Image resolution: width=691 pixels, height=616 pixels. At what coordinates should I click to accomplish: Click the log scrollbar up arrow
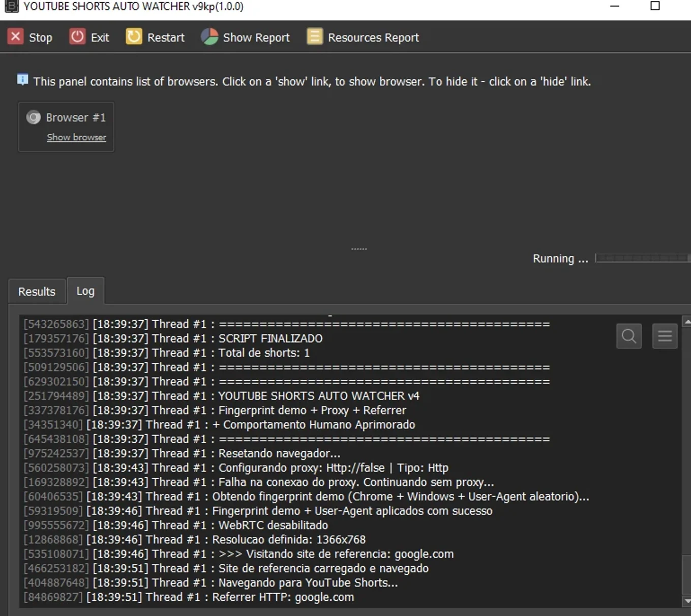[687, 322]
